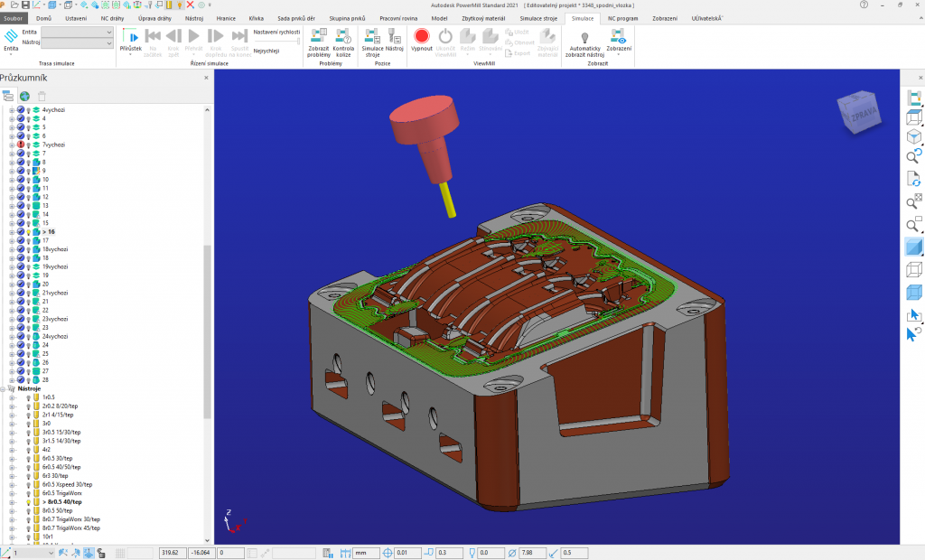The width and height of the screenshot is (925, 560).
Task: Click the Automaticky zobrazit nástroj lightbulb icon
Action: pos(584,38)
